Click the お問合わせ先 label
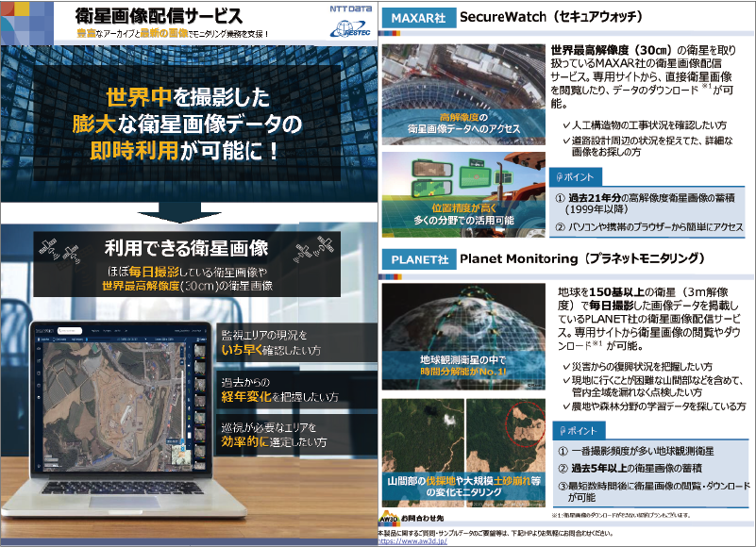756x547 pixels. click(422, 518)
